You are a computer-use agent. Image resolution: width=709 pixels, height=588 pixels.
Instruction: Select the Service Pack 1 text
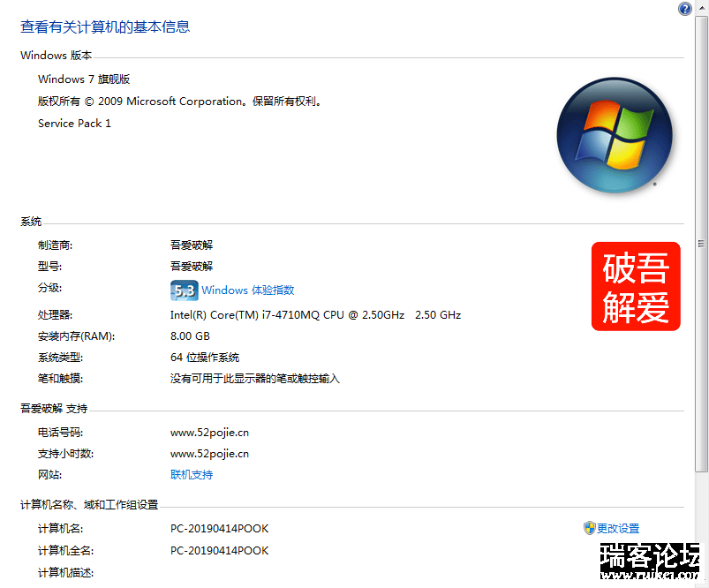tap(74, 124)
